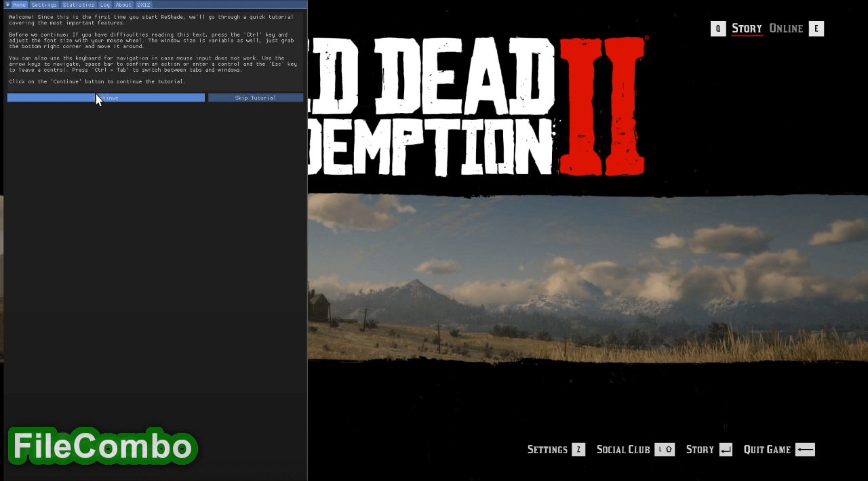Click the Skip Tutorial button
The height and width of the screenshot is (481, 868).
[256, 98]
